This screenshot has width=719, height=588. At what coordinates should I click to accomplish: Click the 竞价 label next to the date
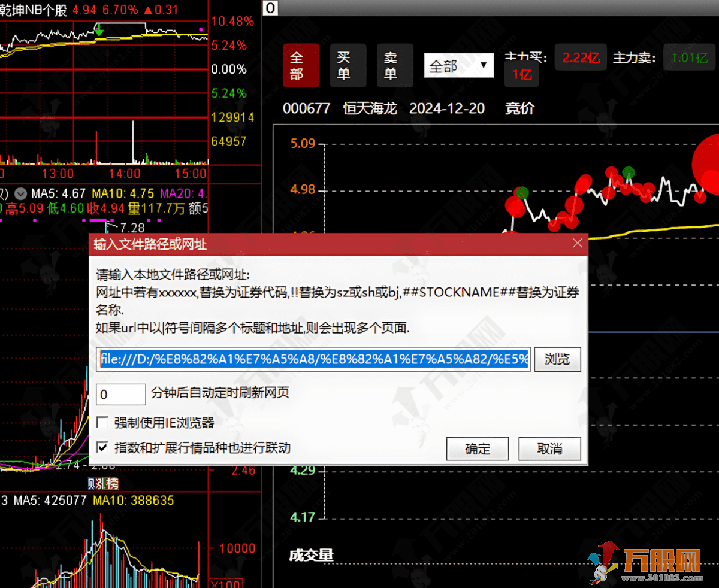click(519, 108)
